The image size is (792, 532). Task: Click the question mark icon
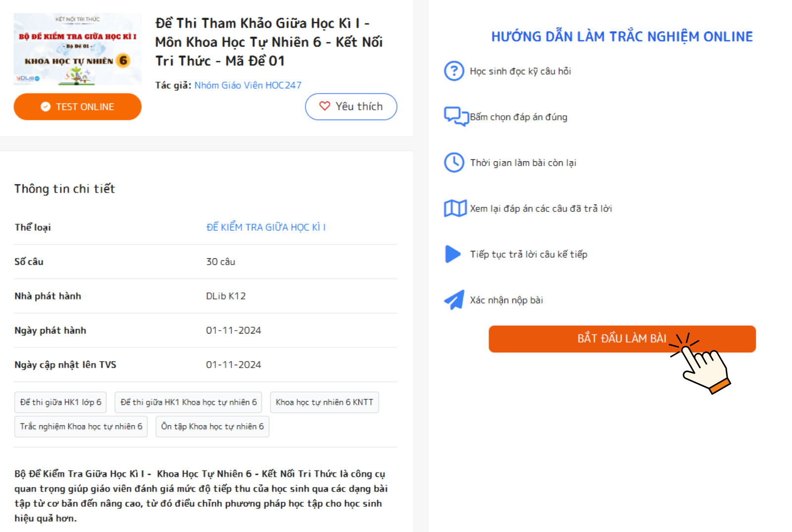coord(454,71)
